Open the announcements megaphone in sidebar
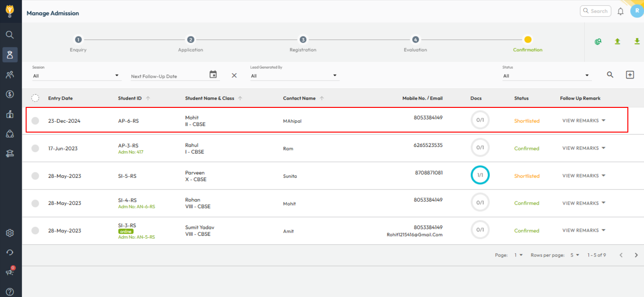The height and width of the screenshot is (297, 644). (x=10, y=272)
